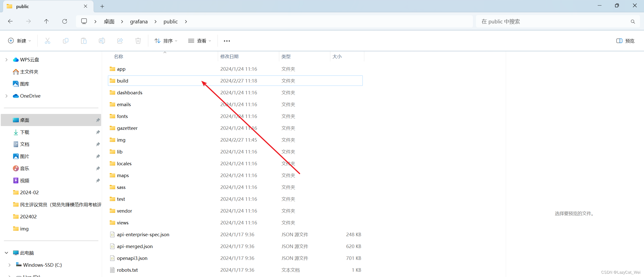The image size is (644, 277).
Task: Rename build using the rename icon
Action: [x=102, y=41]
